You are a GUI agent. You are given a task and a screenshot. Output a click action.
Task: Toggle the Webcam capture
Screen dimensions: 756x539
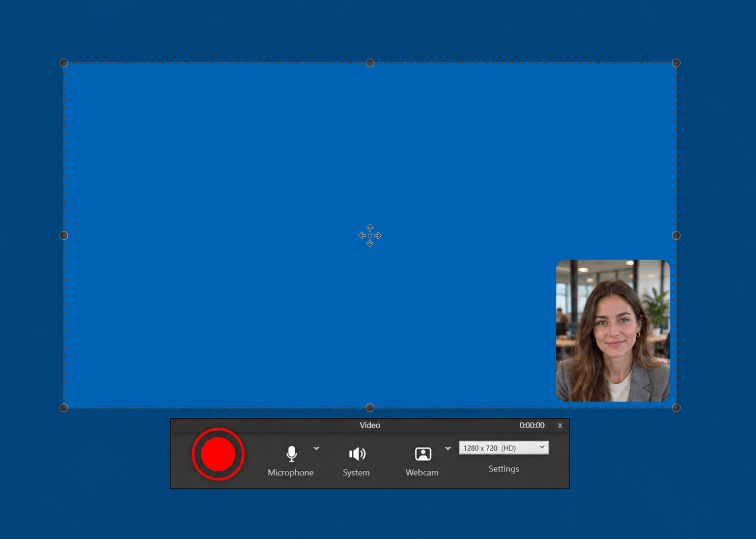422,462
